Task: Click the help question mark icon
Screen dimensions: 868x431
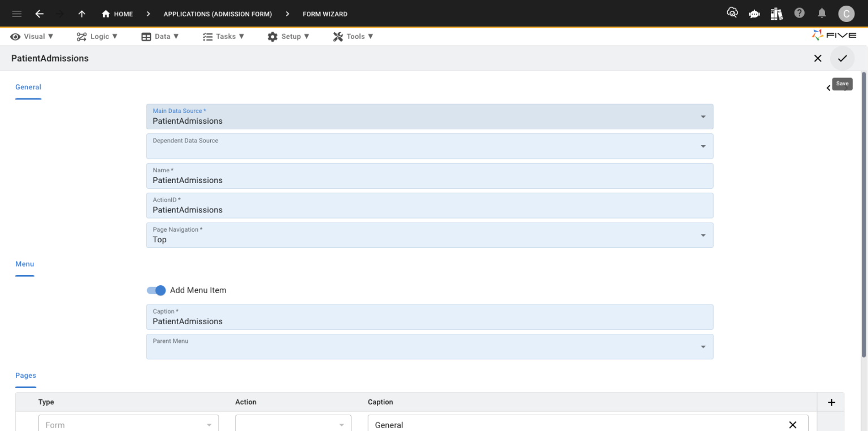Action: click(x=799, y=14)
